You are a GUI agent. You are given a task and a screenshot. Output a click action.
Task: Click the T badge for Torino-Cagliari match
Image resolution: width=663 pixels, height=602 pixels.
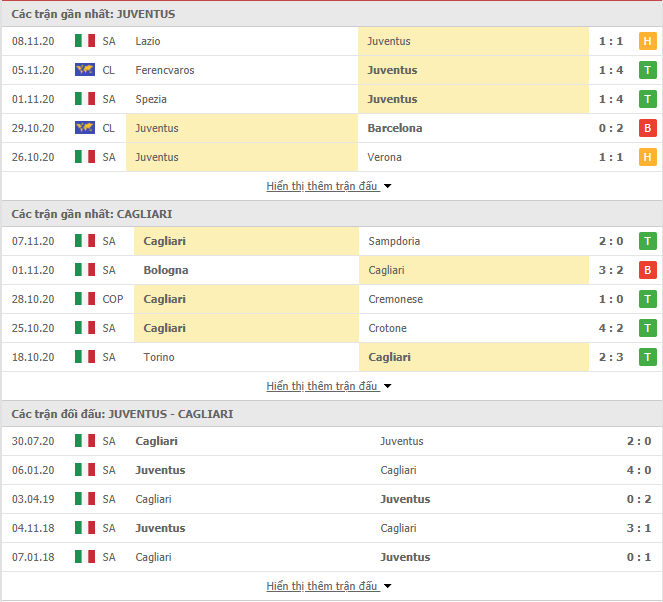(x=647, y=357)
